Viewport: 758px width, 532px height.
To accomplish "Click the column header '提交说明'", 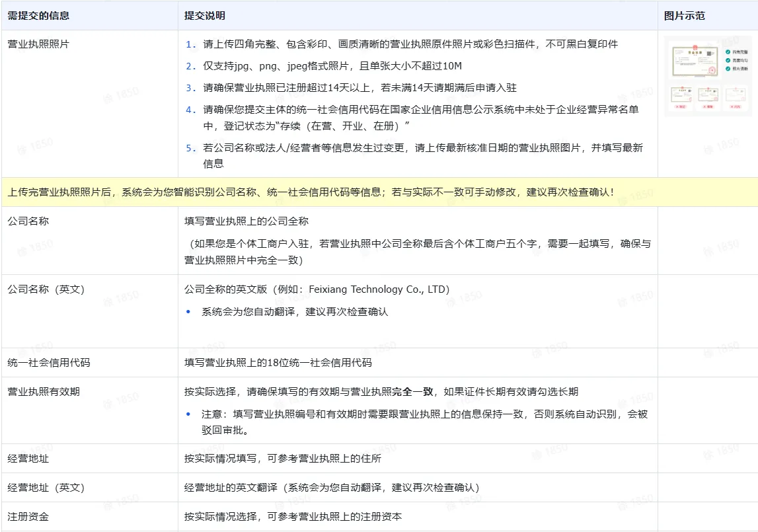I will pos(204,15).
